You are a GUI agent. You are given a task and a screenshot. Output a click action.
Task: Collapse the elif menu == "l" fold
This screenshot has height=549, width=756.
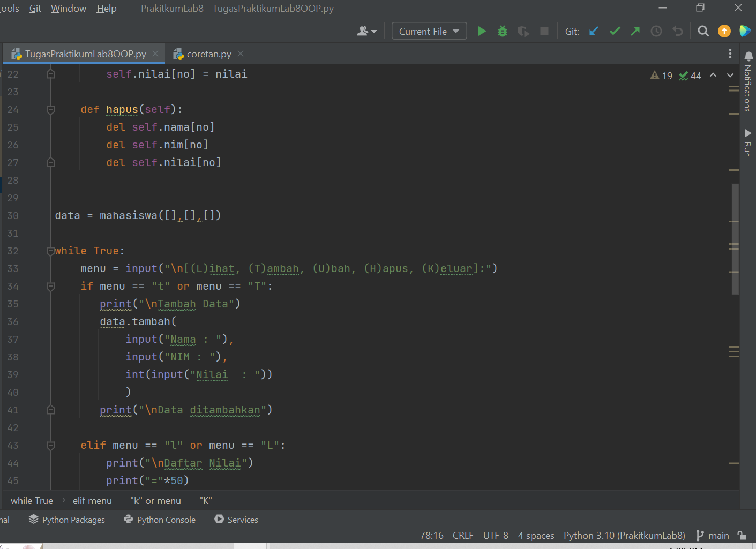[50, 446]
